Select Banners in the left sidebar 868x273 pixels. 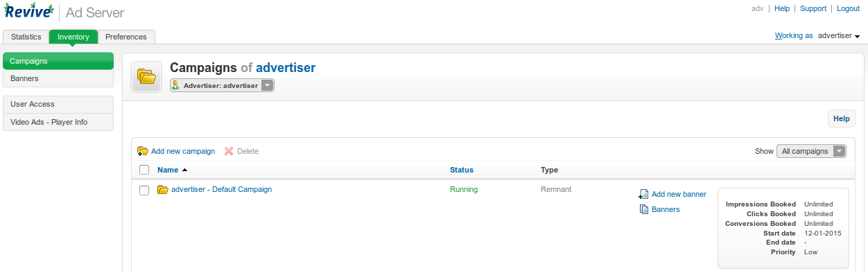pyautogui.click(x=58, y=78)
